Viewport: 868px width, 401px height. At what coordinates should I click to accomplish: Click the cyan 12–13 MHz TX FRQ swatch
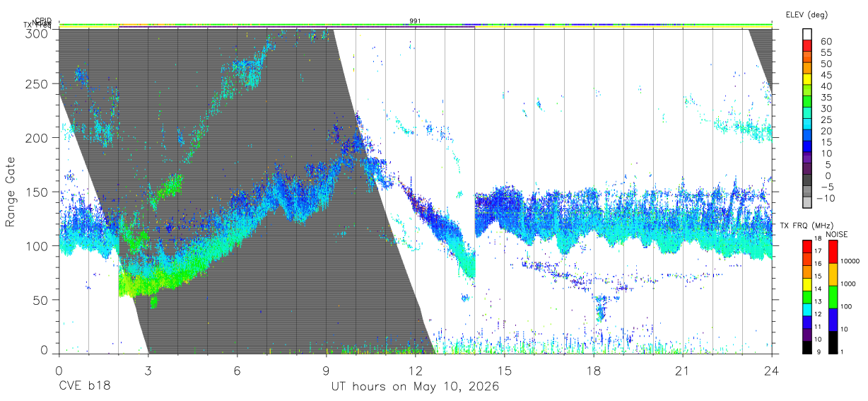pyautogui.click(x=807, y=309)
